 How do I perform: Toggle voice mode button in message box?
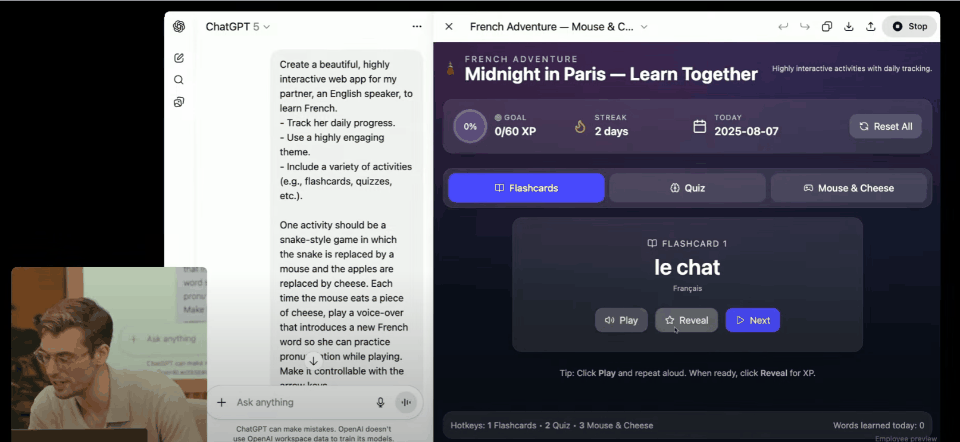click(406, 402)
